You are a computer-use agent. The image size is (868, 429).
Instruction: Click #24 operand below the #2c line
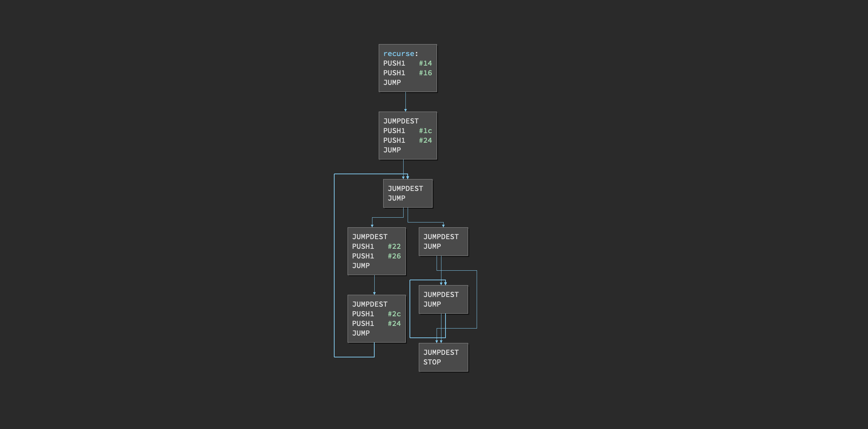point(394,324)
